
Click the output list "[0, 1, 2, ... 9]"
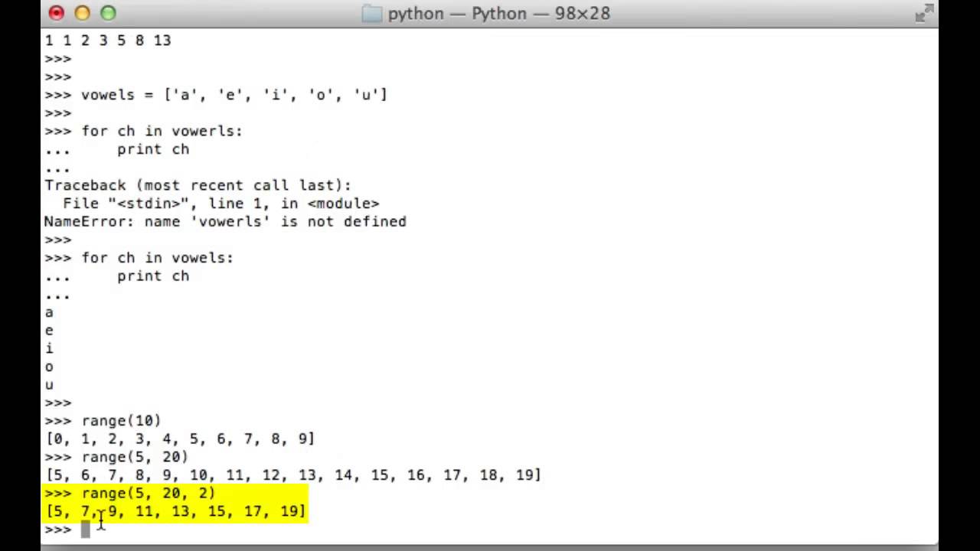click(x=181, y=439)
